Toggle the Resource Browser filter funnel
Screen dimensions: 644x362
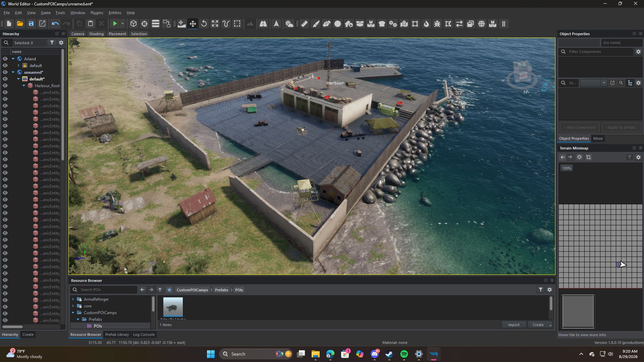coord(541,290)
